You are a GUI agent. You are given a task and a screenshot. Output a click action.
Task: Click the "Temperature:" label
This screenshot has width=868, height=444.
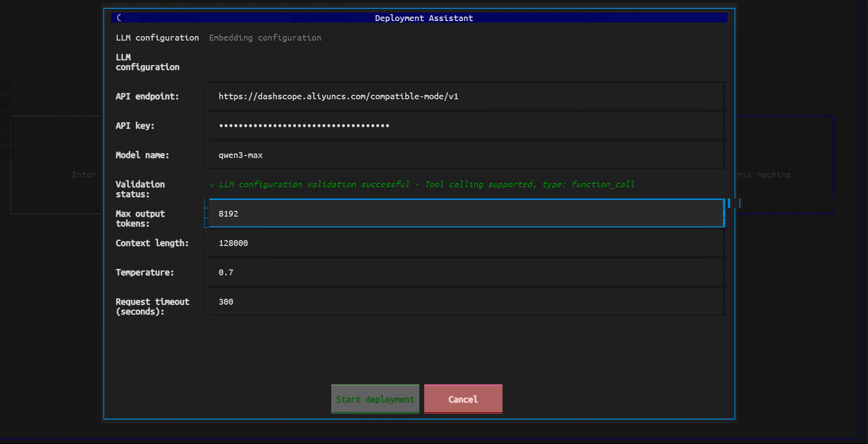pyautogui.click(x=145, y=272)
